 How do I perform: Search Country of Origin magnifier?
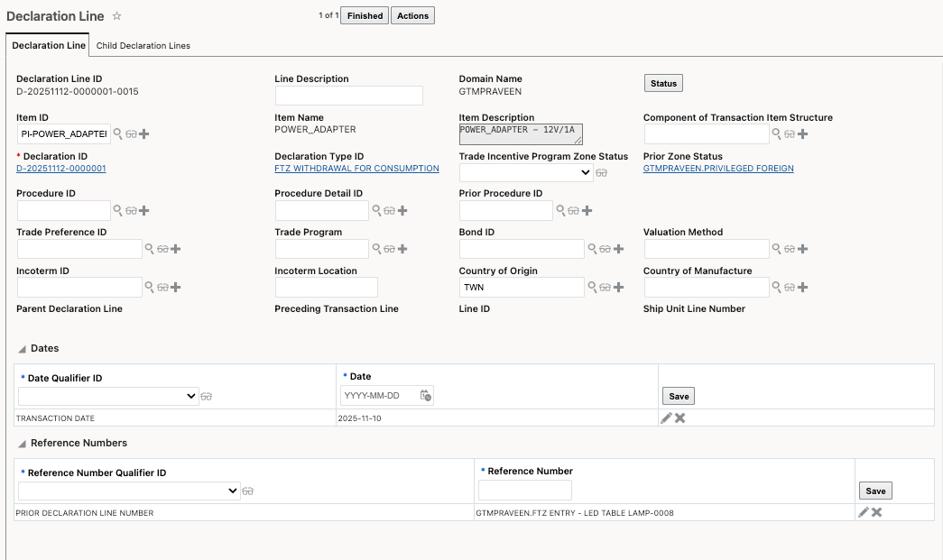(592, 287)
